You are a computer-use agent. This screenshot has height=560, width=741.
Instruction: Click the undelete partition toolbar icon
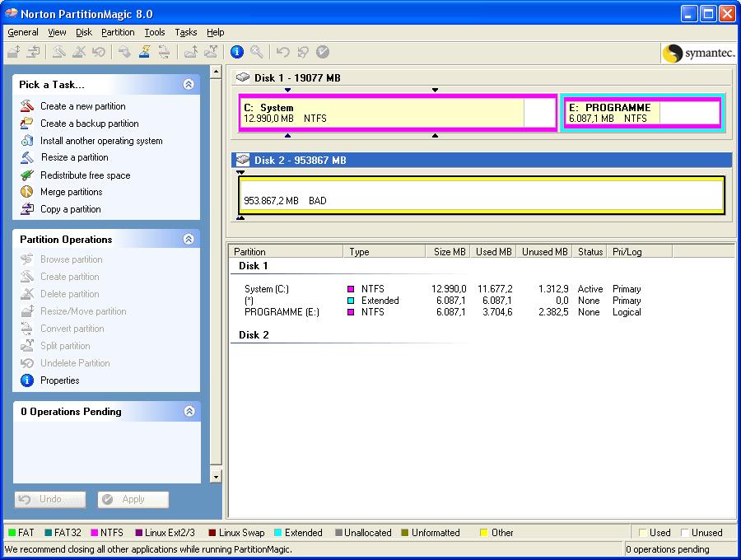[98, 52]
